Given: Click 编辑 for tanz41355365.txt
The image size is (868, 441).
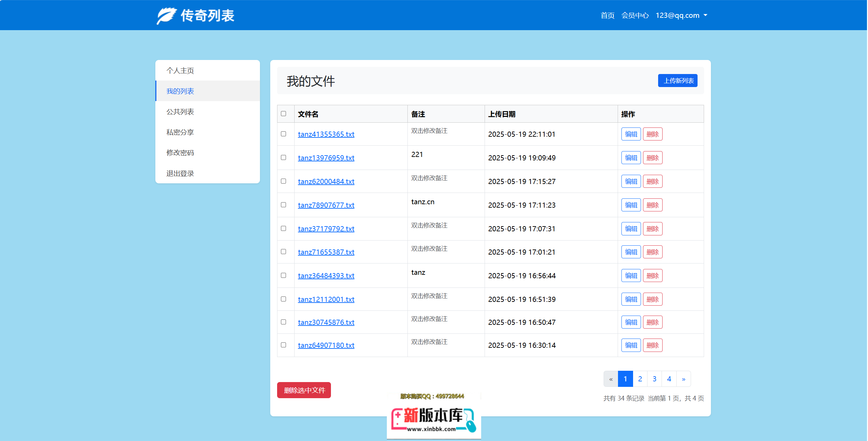Looking at the screenshot, I should [631, 134].
